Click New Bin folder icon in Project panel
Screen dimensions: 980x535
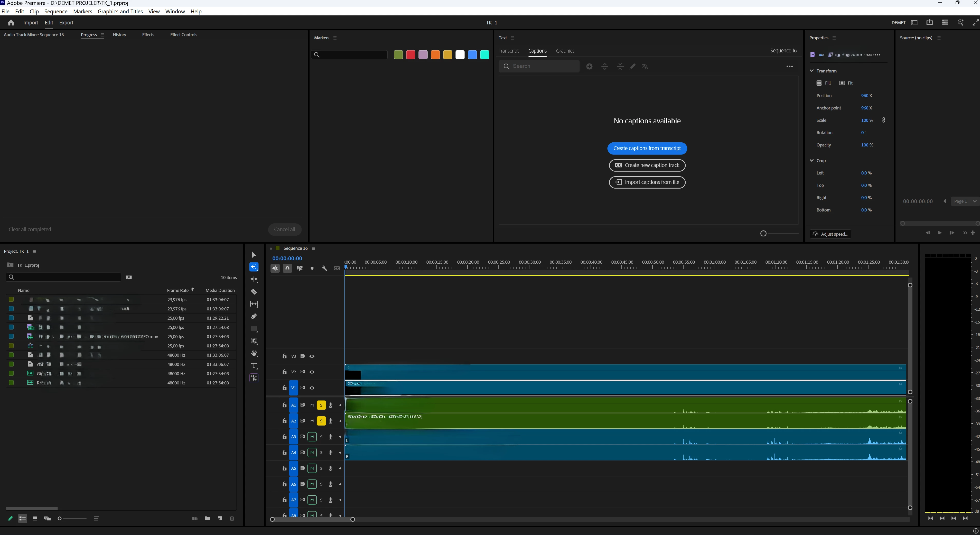[207, 518]
